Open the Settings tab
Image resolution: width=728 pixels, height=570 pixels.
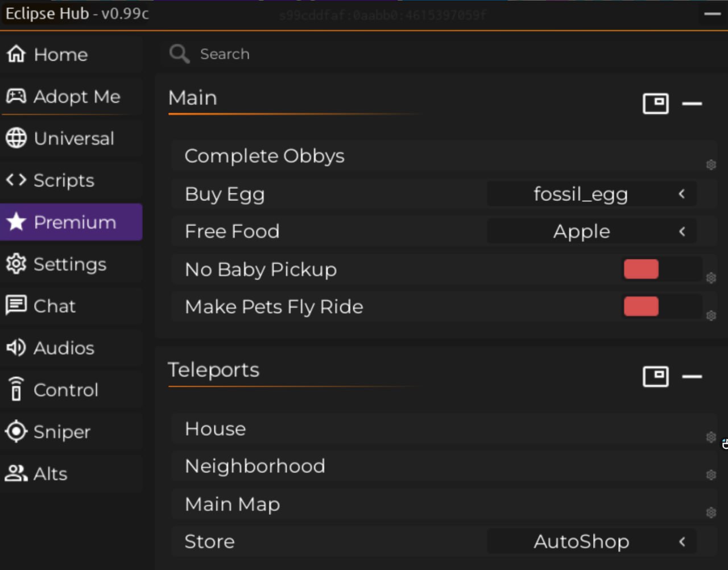click(71, 264)
